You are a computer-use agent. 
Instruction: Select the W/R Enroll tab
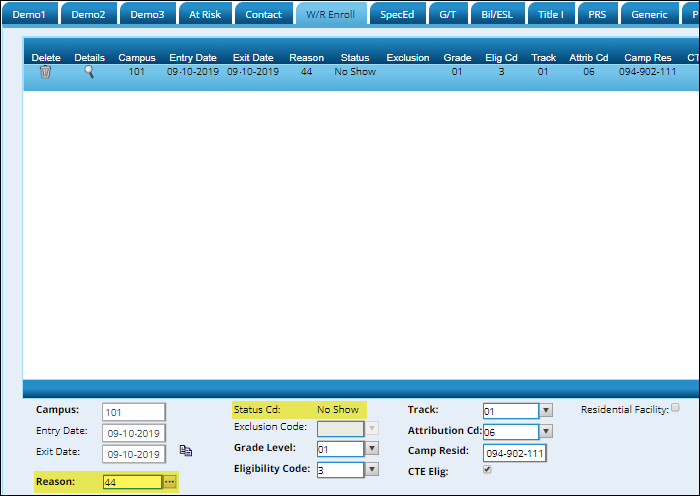tap(331, 14)
